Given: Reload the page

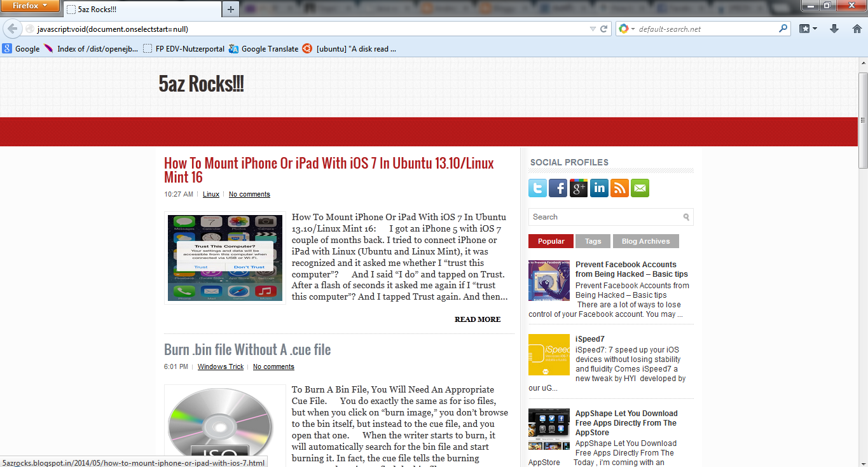Looking at the screenshot, I should 604,29.
